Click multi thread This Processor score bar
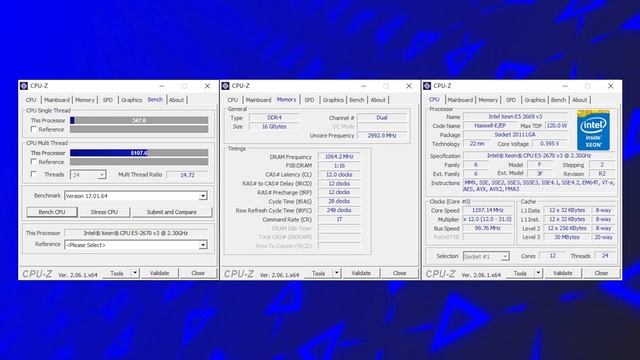This screenshot has width=640, height=360. [x=139, y=153]
